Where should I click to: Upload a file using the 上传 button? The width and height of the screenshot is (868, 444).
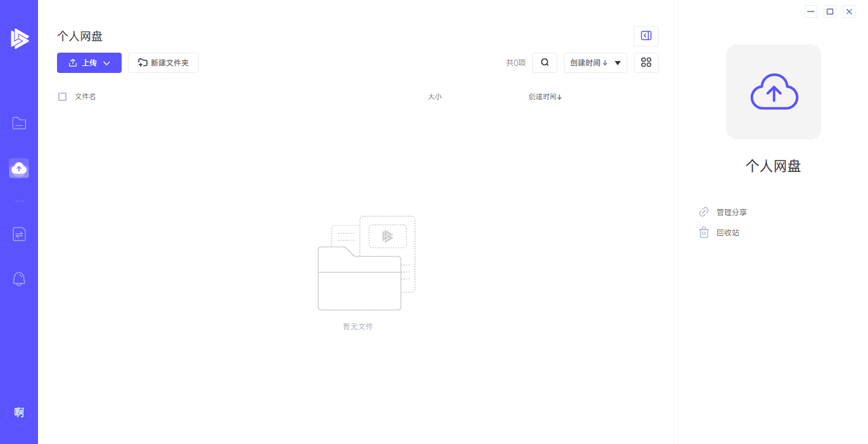coord(86,63)
